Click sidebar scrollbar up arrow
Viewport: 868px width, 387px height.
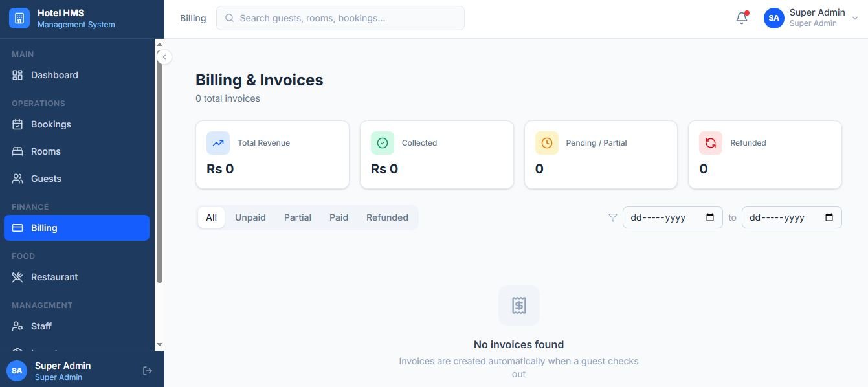pyautogui.click(x=160, y=45)
